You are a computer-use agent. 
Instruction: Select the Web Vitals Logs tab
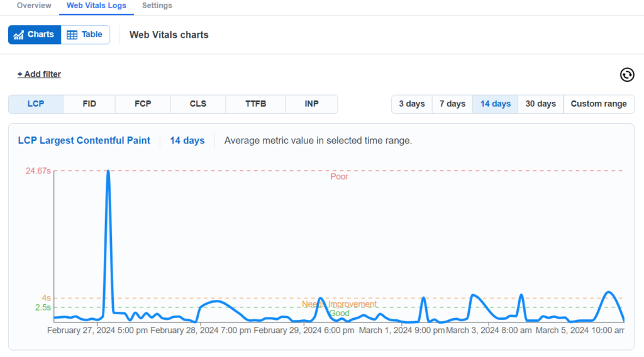pyautogui.click(x=96, y=6)
